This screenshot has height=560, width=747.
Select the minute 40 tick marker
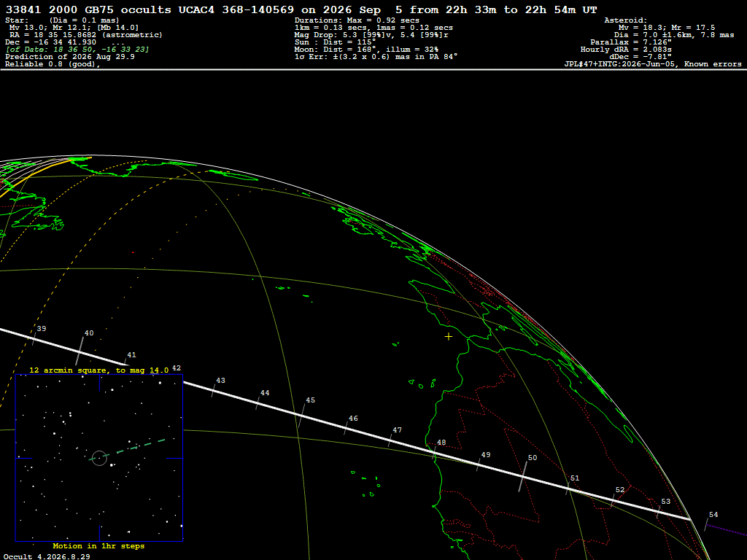pyautogui.click(x=80, y=351)
